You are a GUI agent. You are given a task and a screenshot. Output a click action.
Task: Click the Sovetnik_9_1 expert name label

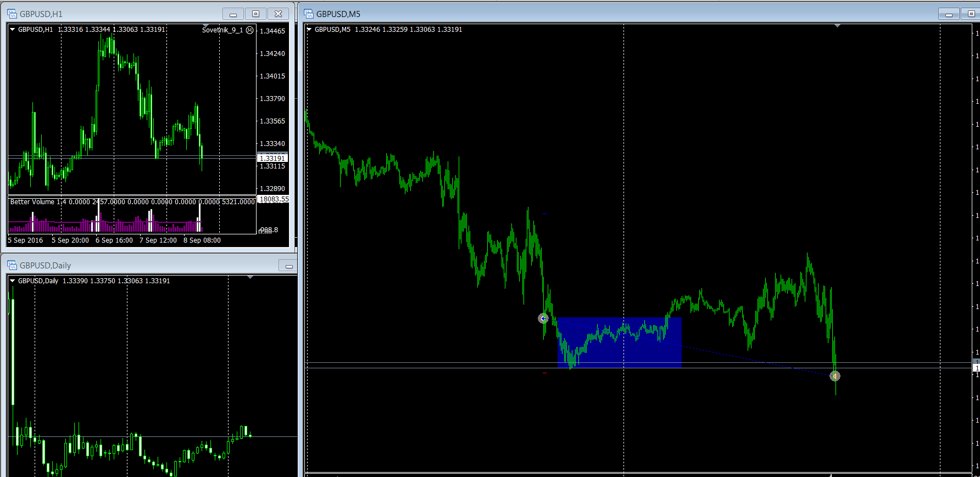tap(222, 30)
